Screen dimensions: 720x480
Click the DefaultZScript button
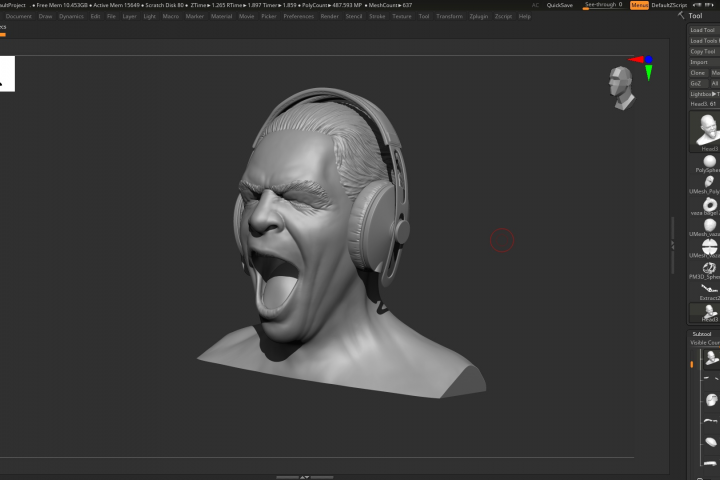pyautogui.click(x=669, y=5)
